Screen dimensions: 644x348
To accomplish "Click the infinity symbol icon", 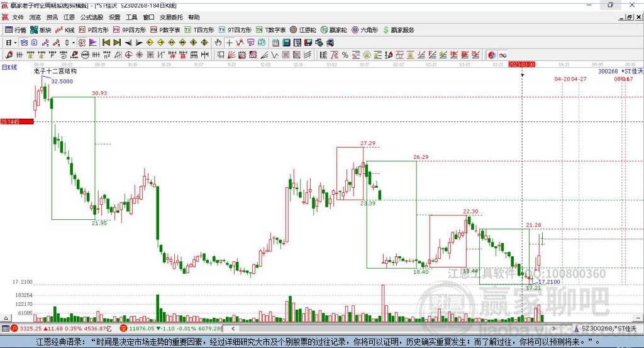I will [x=502, y=55].
